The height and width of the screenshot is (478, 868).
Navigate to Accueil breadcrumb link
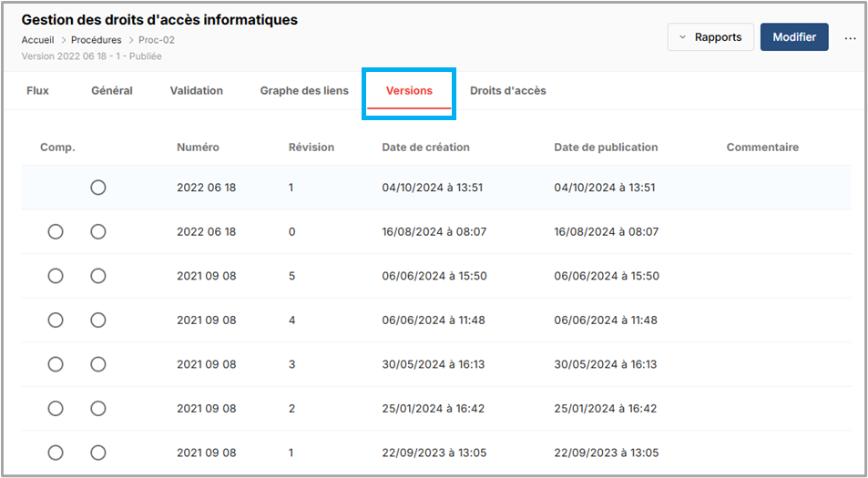coord(37,40)
